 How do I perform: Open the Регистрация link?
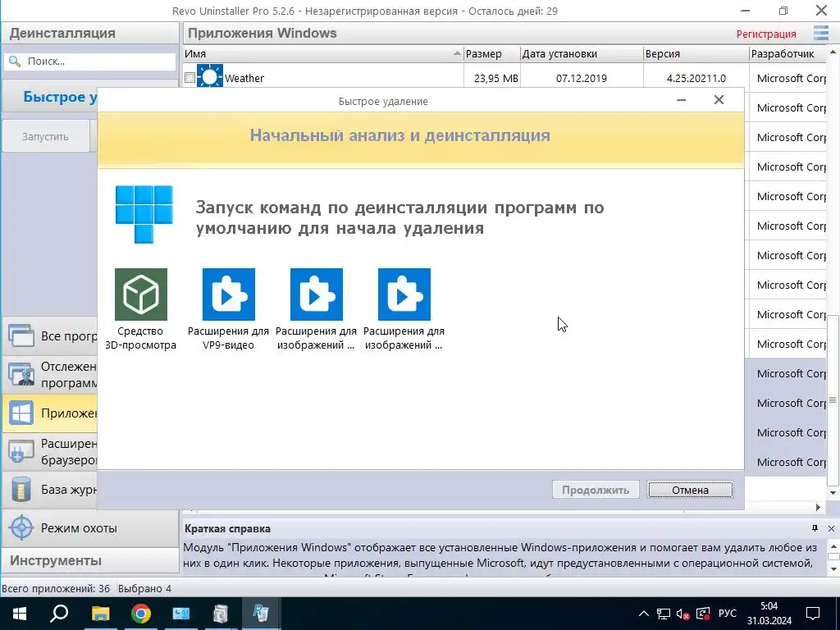(x=766, y=34)
